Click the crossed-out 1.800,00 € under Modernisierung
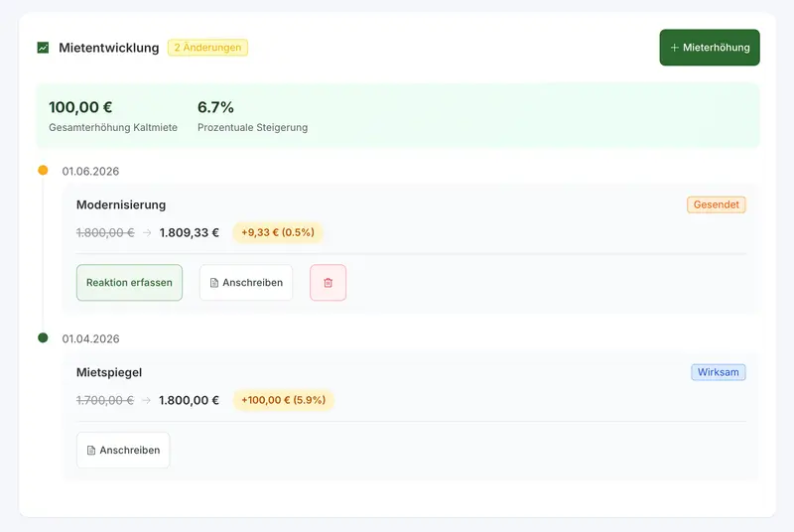 [x=105, y=233]
